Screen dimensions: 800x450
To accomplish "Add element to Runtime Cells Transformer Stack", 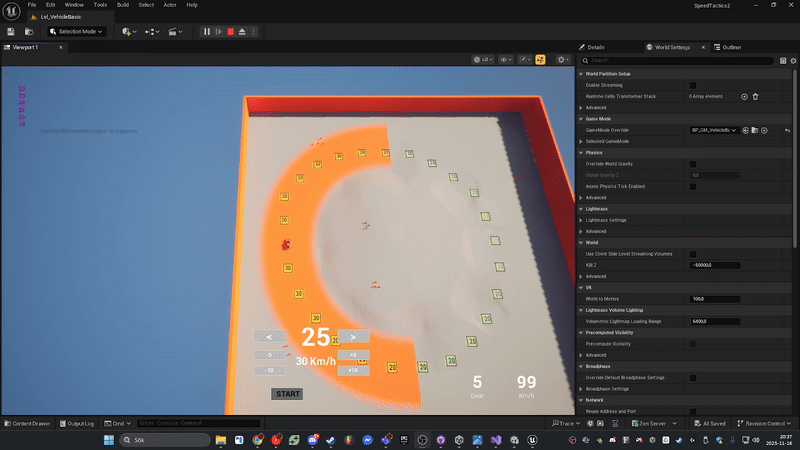I will point(744,96).
